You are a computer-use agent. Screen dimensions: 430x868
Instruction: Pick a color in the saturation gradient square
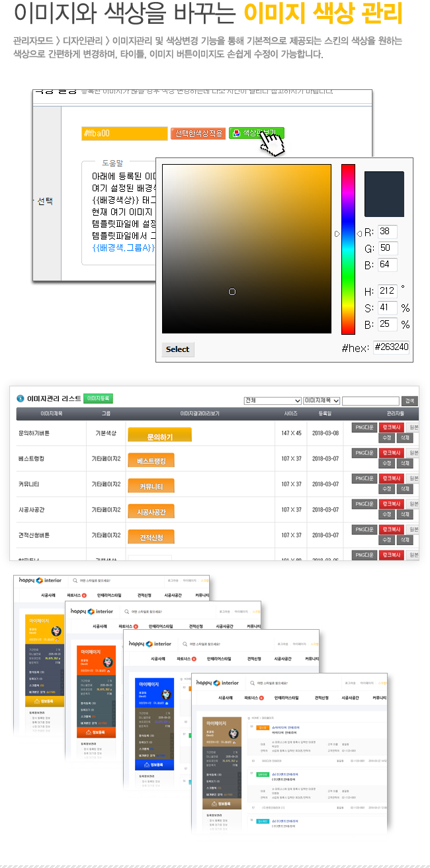click(x=247, y=249)
